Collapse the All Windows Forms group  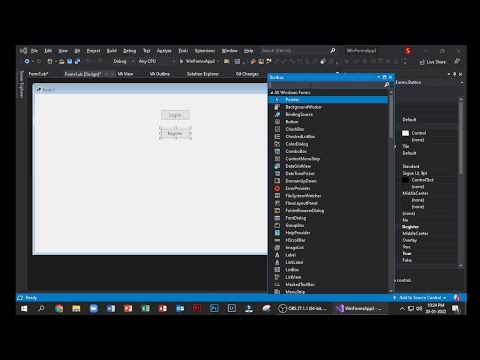click(x=272, y=93)
